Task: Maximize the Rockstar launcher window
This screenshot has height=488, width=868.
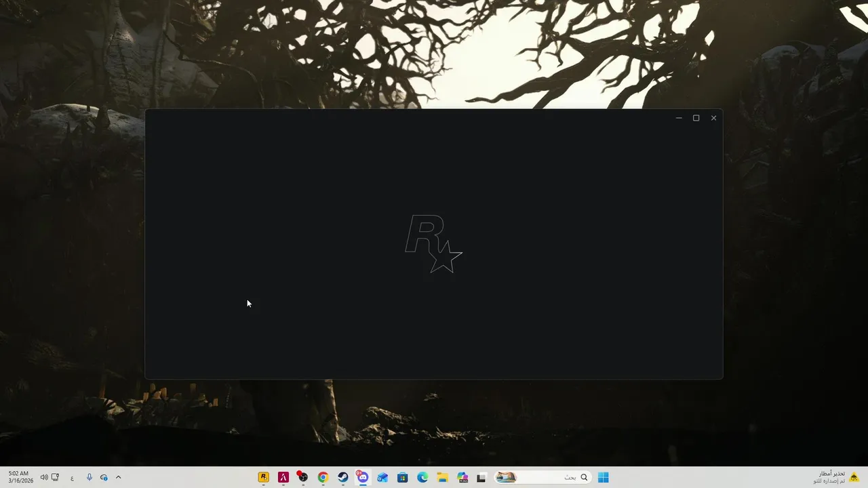Action: (x=696, y=118)
